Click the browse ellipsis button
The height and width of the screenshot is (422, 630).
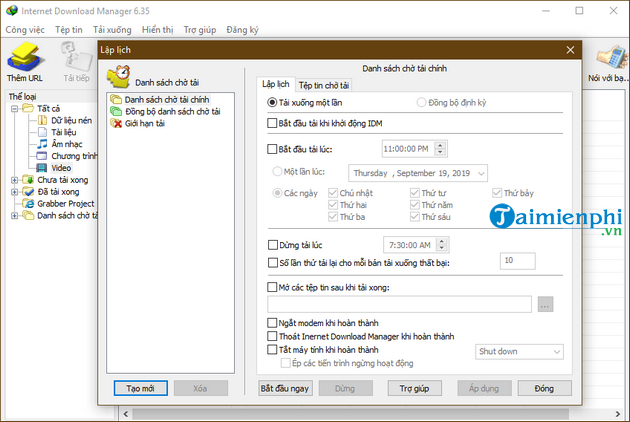(545, 304)
